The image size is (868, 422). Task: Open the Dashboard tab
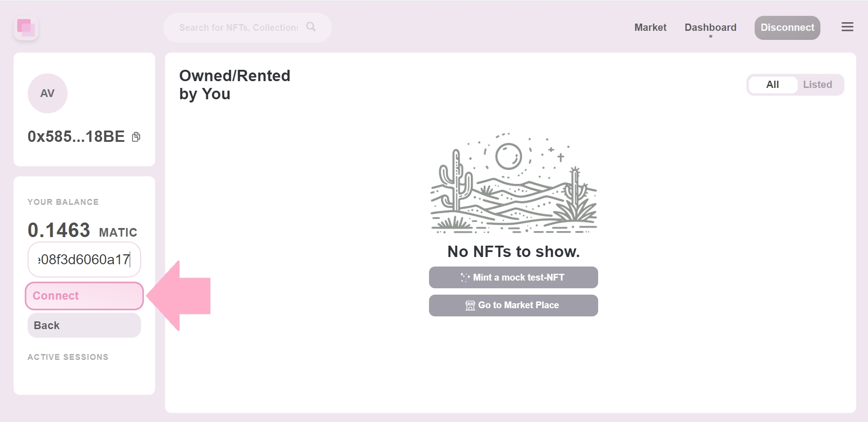[710, 28]
